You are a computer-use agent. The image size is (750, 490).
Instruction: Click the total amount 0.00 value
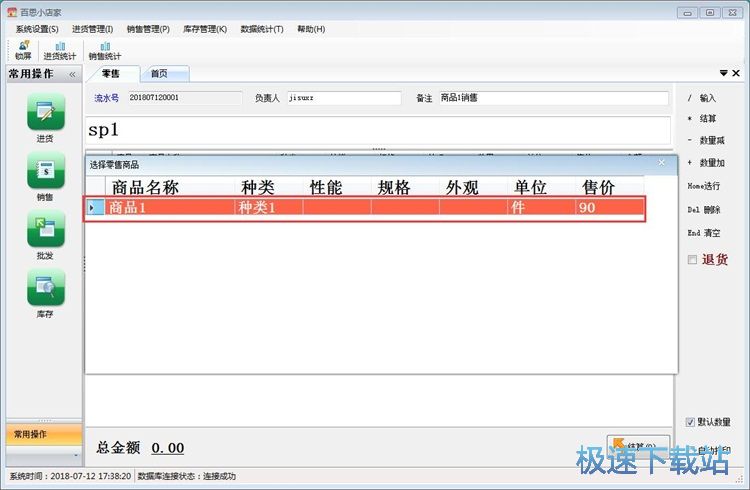click(168, 448)
